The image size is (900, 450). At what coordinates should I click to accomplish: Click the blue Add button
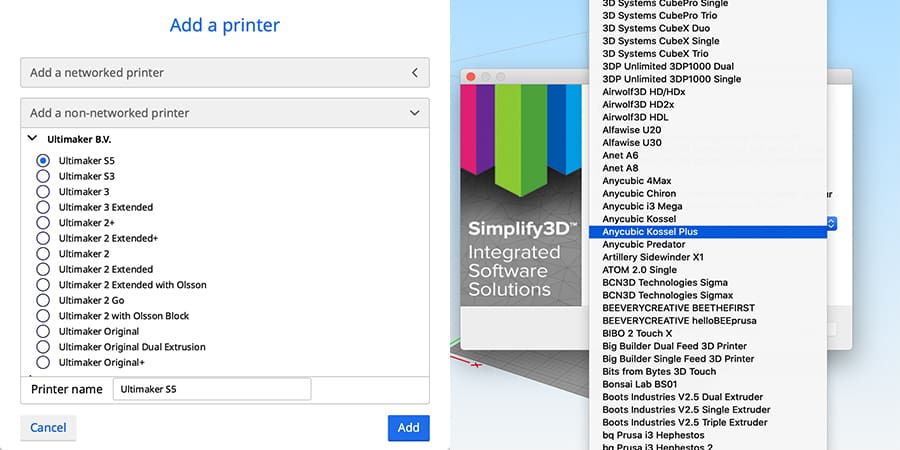click(409, 428)
